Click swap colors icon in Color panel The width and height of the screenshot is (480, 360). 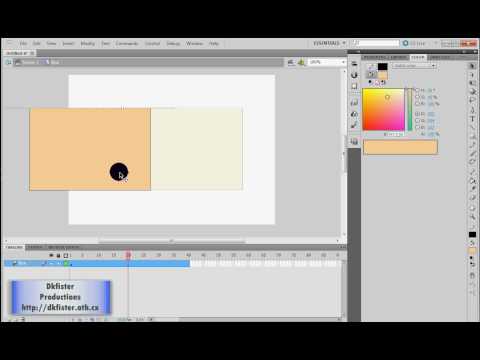pyautogui.click(x=383, y=82)
